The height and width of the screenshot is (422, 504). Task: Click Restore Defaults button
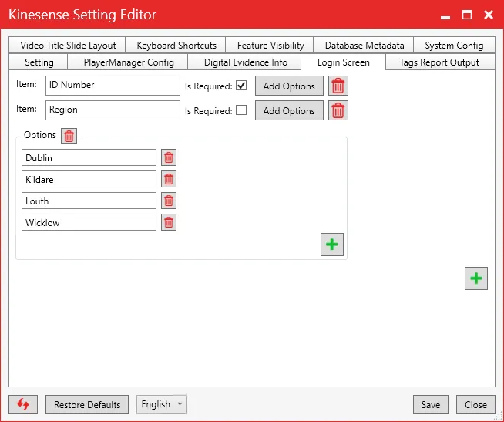tap(87, 404)
